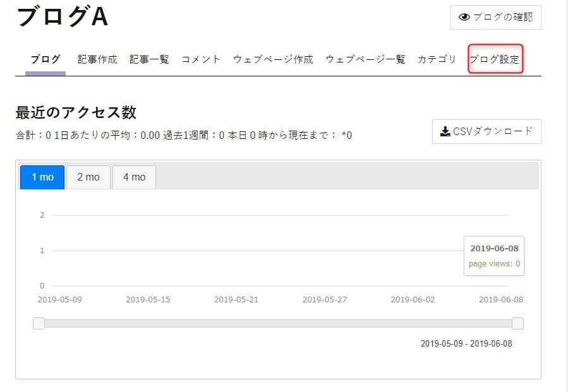Click the 2019-05-21 axis label
Viewport: 568px width, 392px height.
236,300
